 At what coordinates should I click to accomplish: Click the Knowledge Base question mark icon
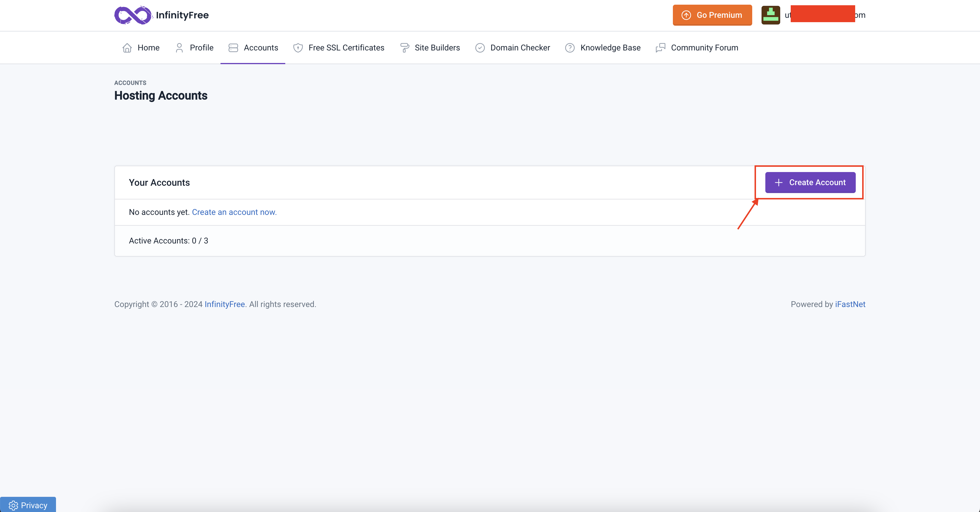pos(570,48)
